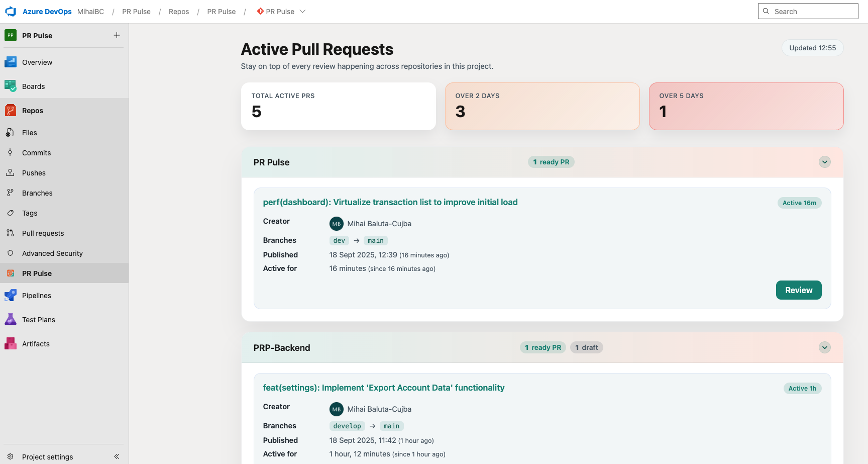The width and height of the screenshot is (868, 464).
Task: Open the perf(dashboard) pull request title link
Action: click(390, 202)
